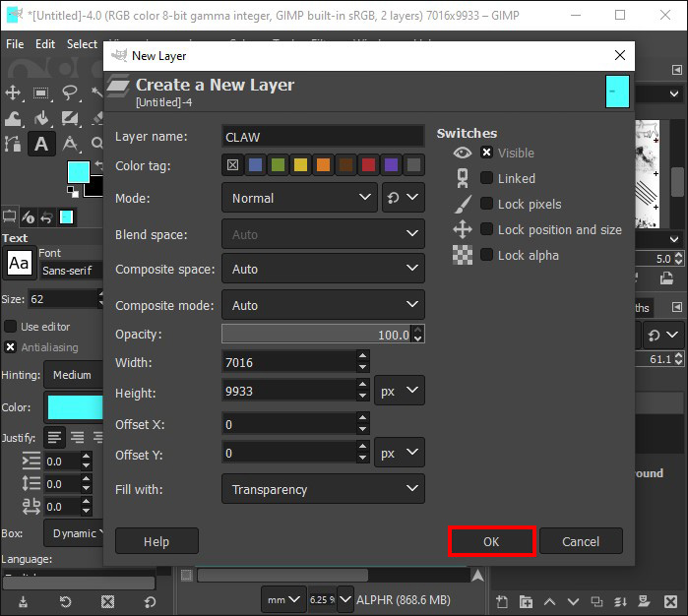Open the zoom percentage dropdown
Image resolution: width=688 pixels, height=616 pixels.
345,599
